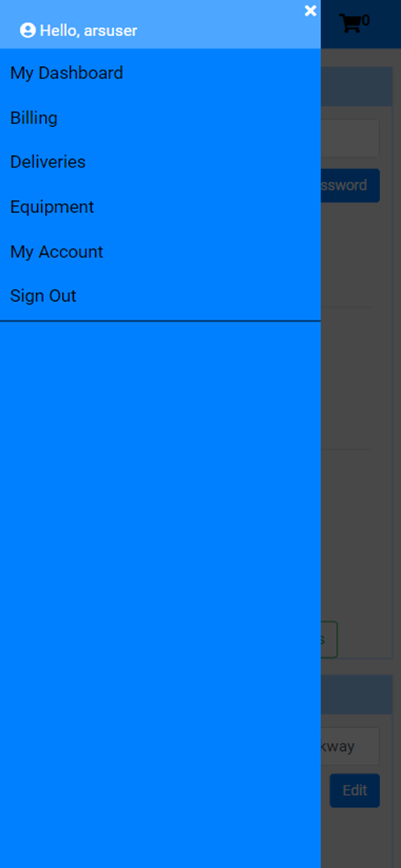
Task: Open the shopping cart icon
Action: 351,23
